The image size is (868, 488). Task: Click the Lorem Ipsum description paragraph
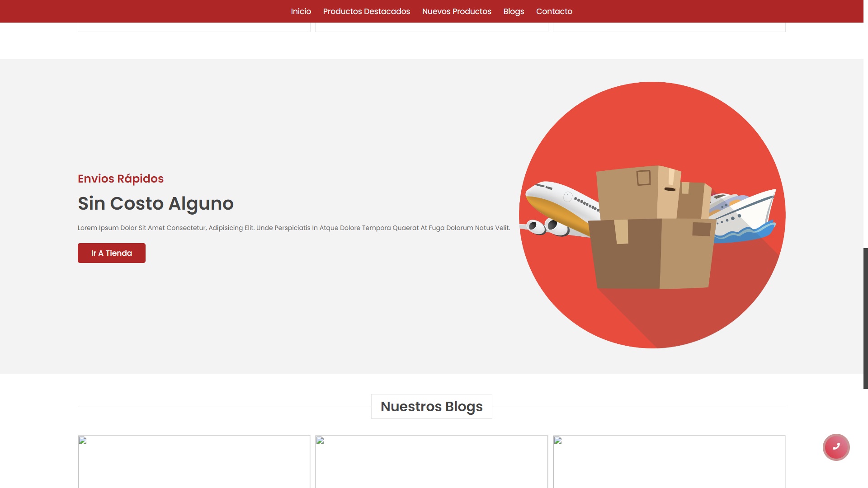click(x=293, y=228)
